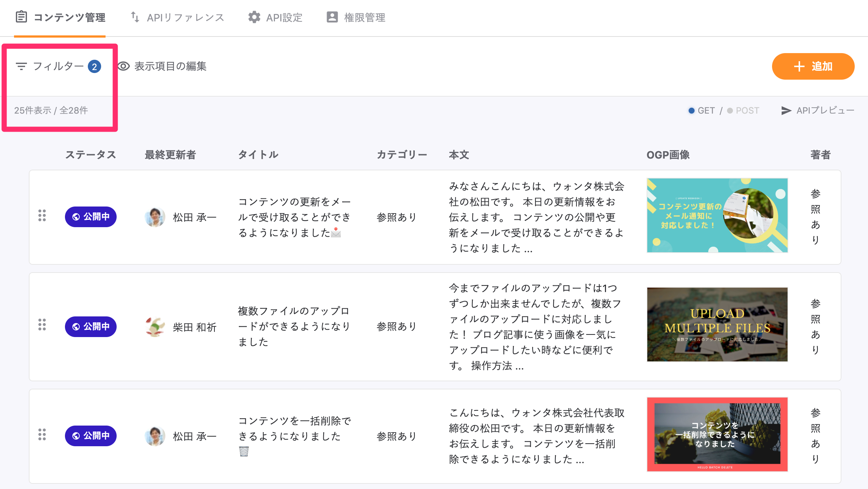Click the APIリファレンス arrows icon
The height and width of the screenshot is (489, 868).
[135, 17]
